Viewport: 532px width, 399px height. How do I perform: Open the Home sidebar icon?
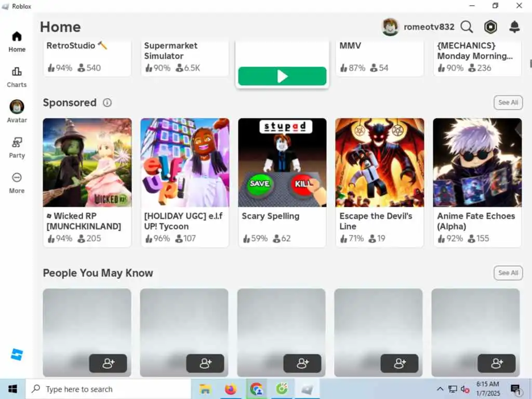click(17, 36)
